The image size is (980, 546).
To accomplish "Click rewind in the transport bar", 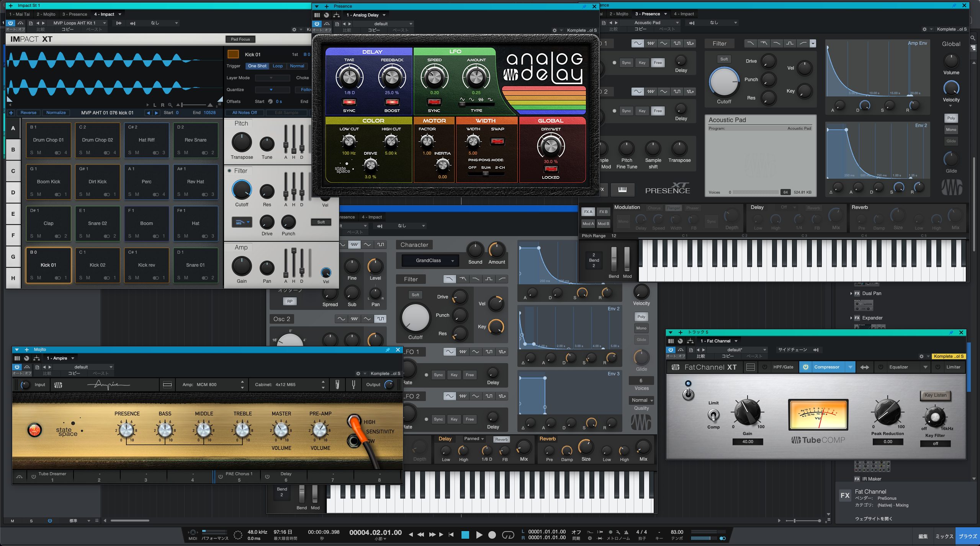I will tap(420, 535).
